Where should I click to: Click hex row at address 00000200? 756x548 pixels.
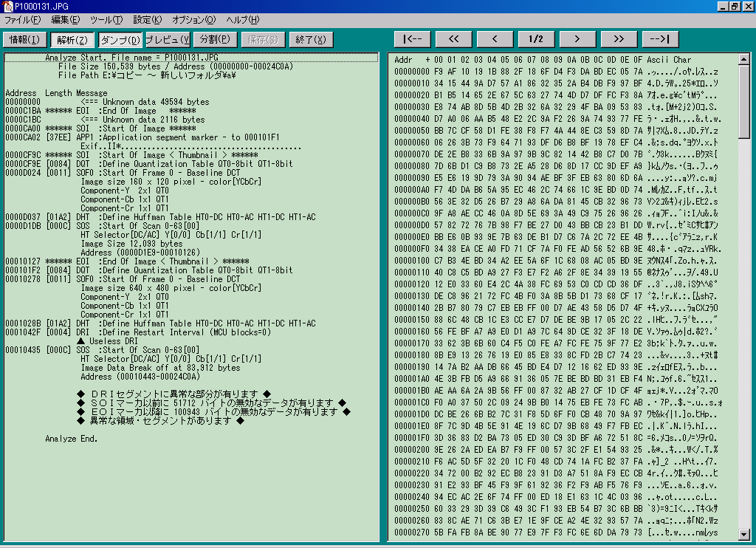[556, 450]
